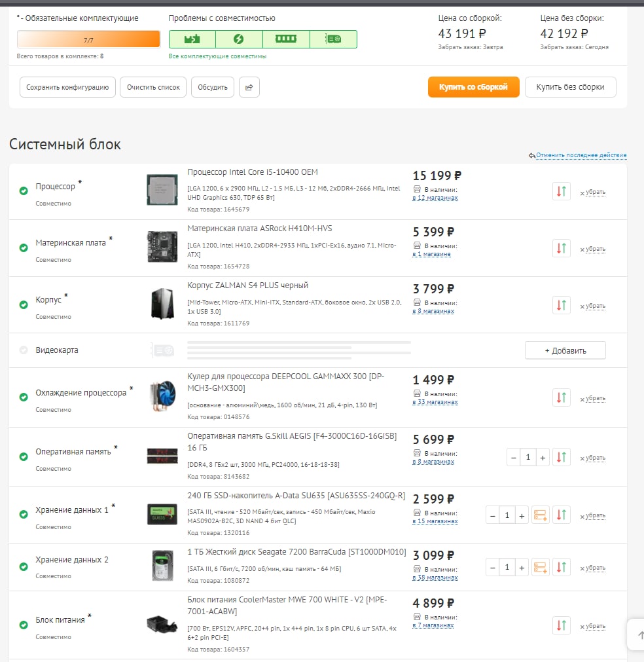Open motherboard availability in 1 store
The height and width of the screenshot is (662, 644).
click(x=432, y=254)
